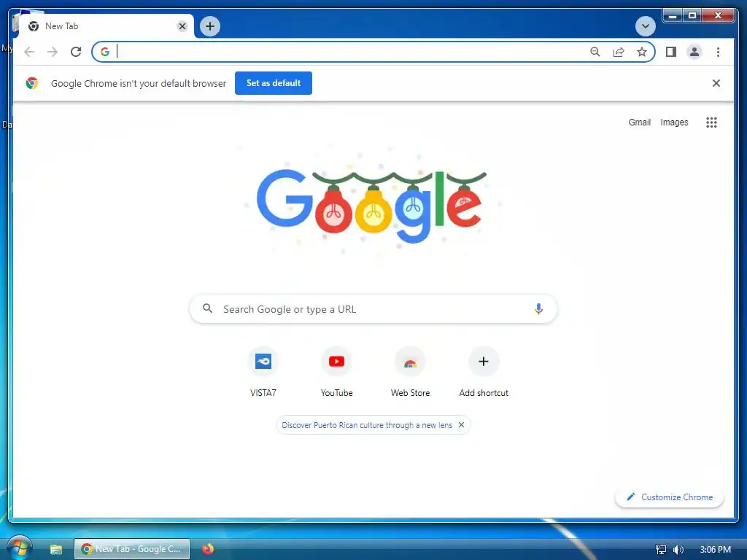This screenshot has width=747, height=560.
Task: Open the VISTA7 shortcut
Action: click(x=263, y=373)
